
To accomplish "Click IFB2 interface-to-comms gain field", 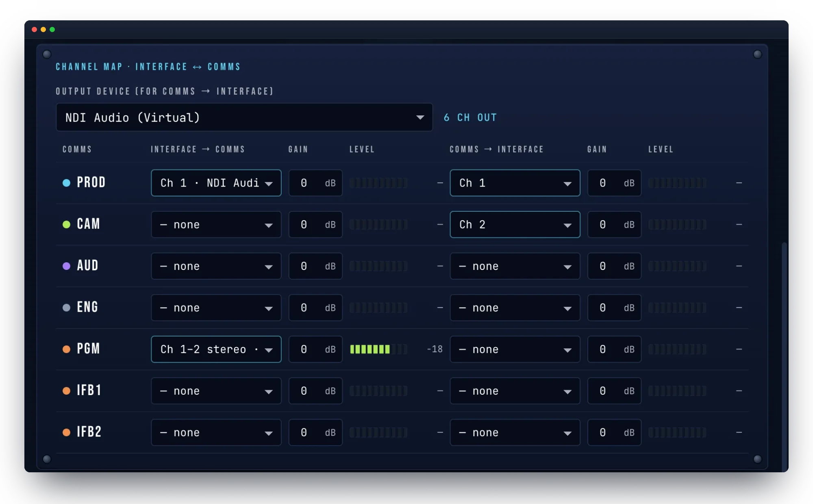I will pos(315,432).
